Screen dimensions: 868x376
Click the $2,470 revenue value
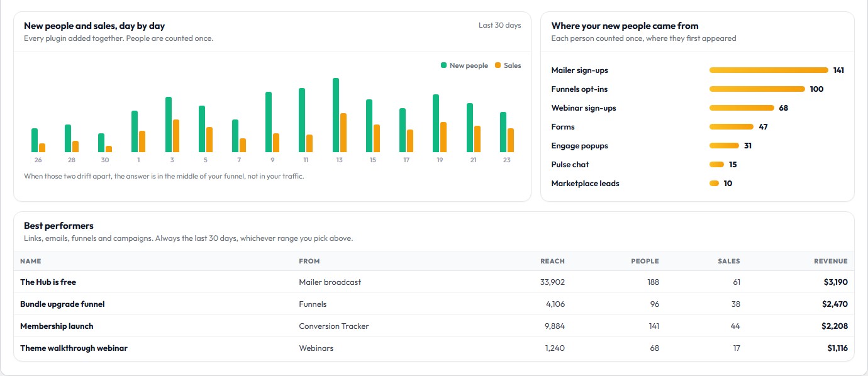coord(835,304)
